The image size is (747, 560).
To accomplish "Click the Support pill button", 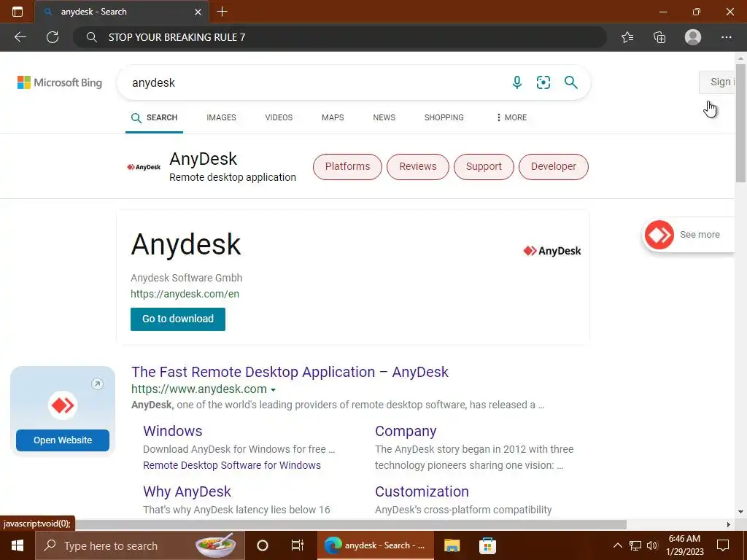I will (x=484, y=167).
